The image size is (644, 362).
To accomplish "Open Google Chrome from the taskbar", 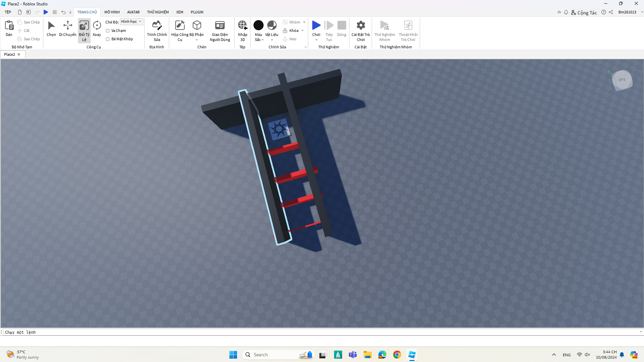I will click(397, 355).
